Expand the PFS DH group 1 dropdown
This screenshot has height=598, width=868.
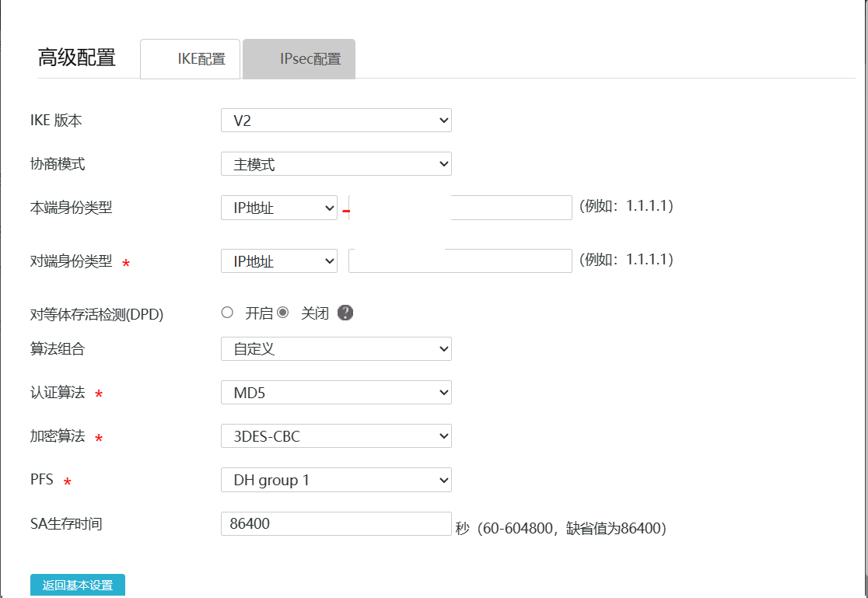pyautogui.click(x=336, y=480)
